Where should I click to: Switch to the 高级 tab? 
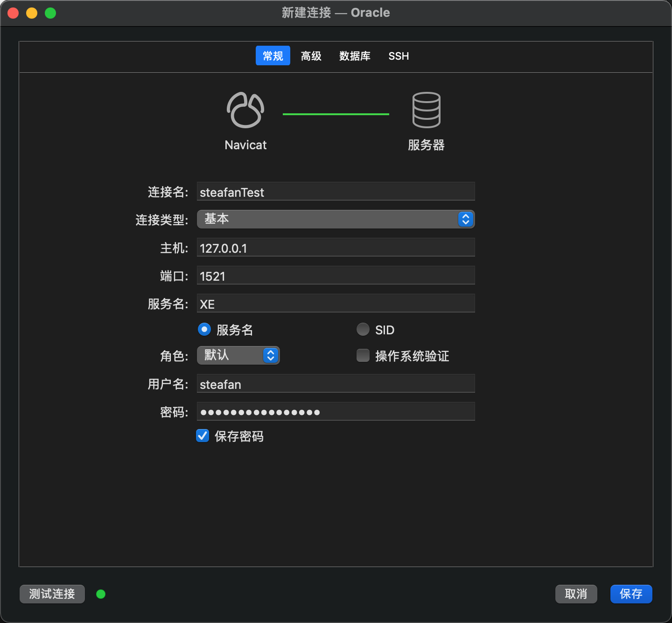(311, 56)
